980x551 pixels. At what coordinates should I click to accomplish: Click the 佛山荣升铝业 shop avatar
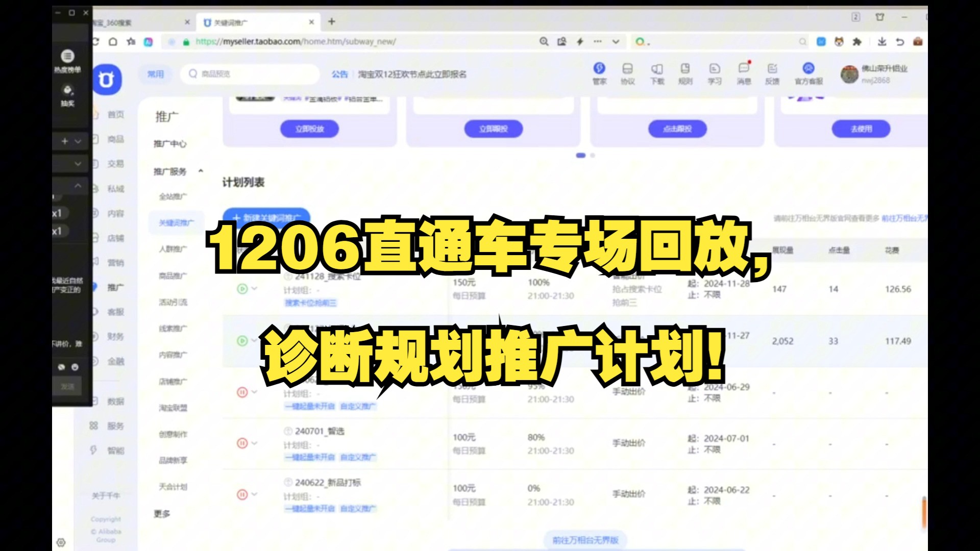click(x=849, y=74)
